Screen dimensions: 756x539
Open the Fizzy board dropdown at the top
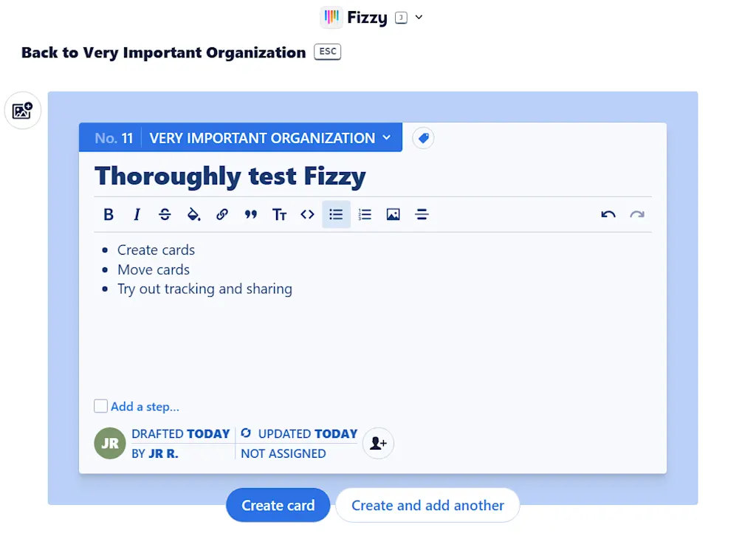pyautogui.click(x=419, y=17)
